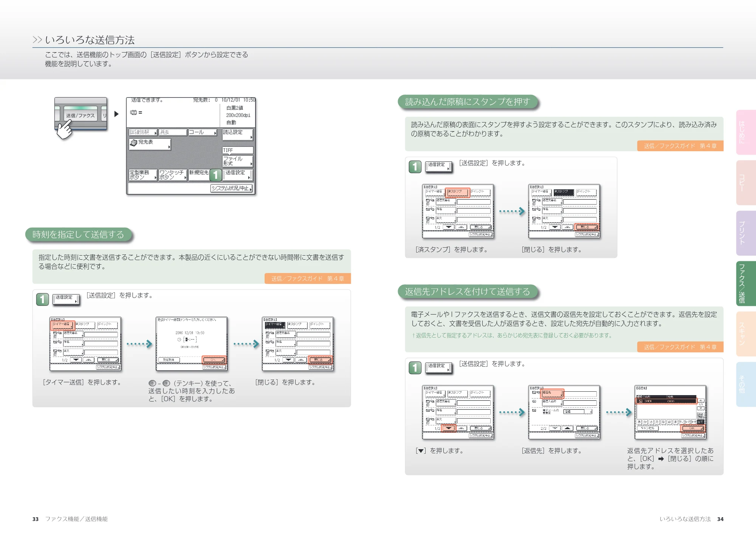Choose 新規宛先 new destination
Screen dimensions: 756x535
tap(199, 174)
